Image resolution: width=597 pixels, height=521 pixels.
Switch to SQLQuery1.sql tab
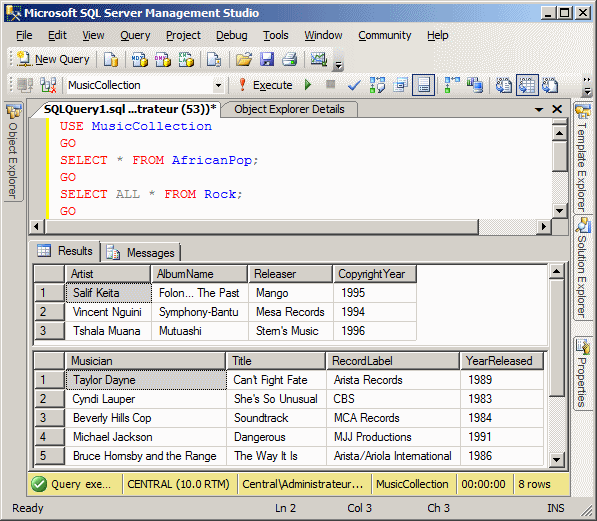[x=129, y=109]
